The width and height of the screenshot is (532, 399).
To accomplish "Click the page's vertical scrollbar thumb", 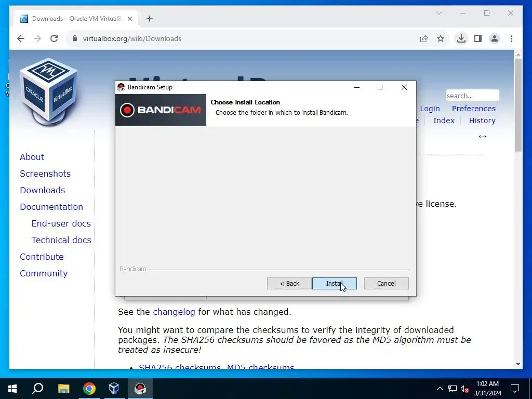I will (x=518, y=105).
